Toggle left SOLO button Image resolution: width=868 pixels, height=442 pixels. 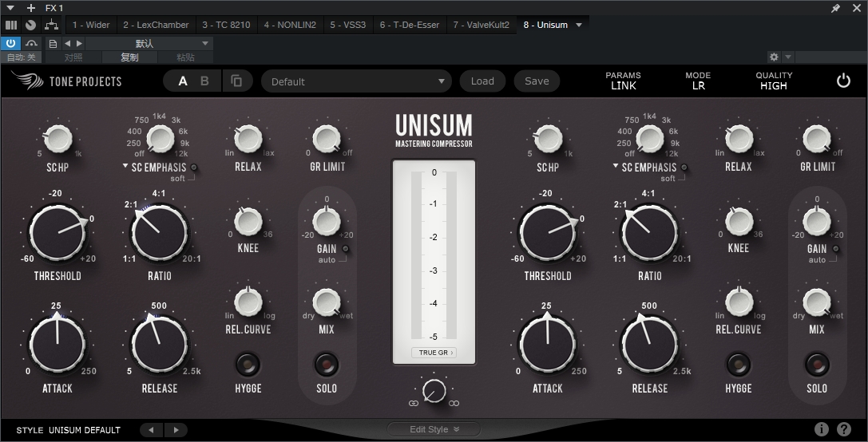[x=326, y=365]
